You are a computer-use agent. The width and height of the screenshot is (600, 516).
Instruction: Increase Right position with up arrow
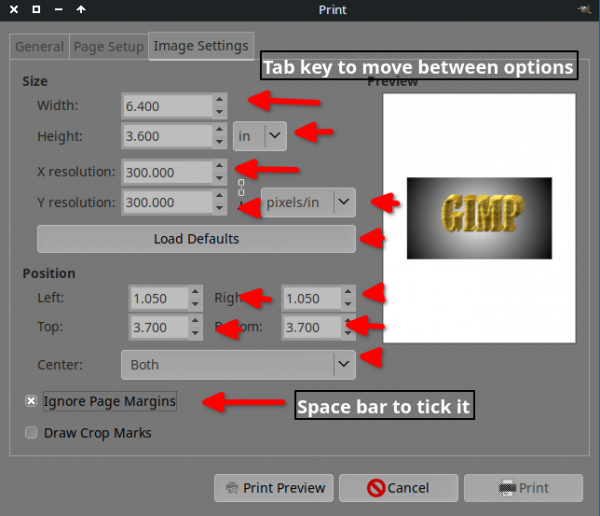coord(348,292)
